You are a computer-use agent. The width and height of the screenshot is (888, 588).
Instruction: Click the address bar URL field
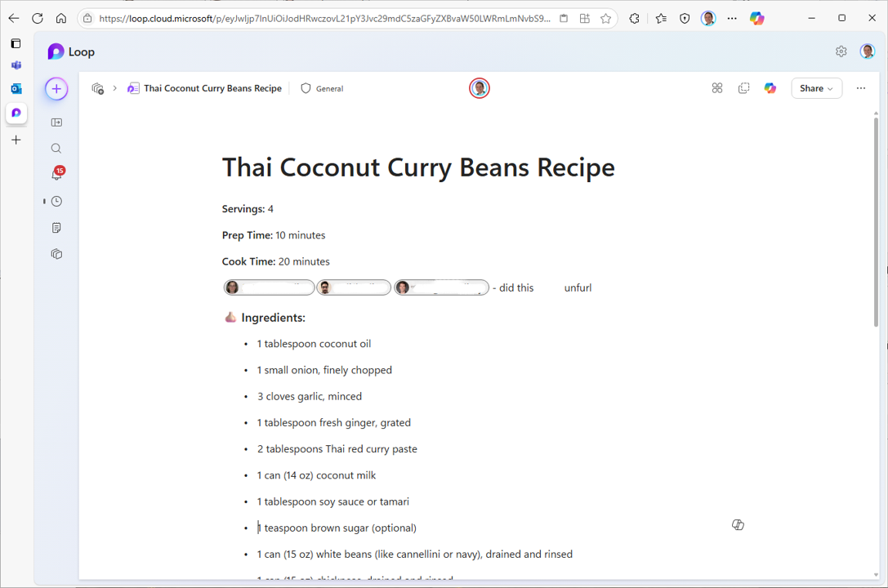pyautogui.click(x=324, y=18)
